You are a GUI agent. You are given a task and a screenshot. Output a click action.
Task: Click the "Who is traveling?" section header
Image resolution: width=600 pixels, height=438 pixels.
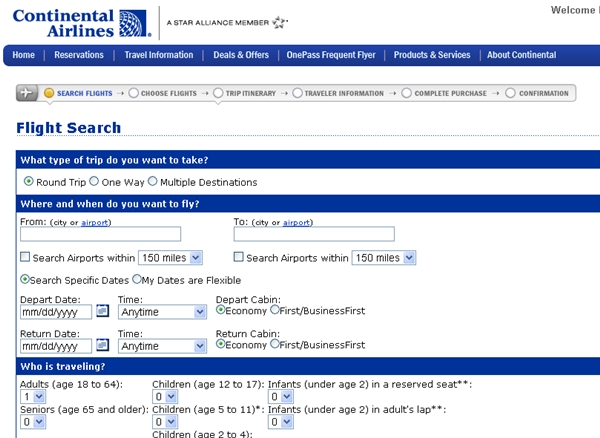(x=308, y=366)
